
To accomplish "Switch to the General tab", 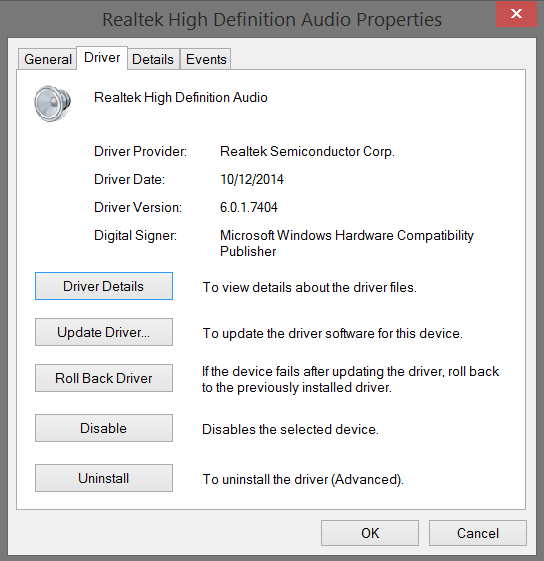I will click(x=48, y=59).
